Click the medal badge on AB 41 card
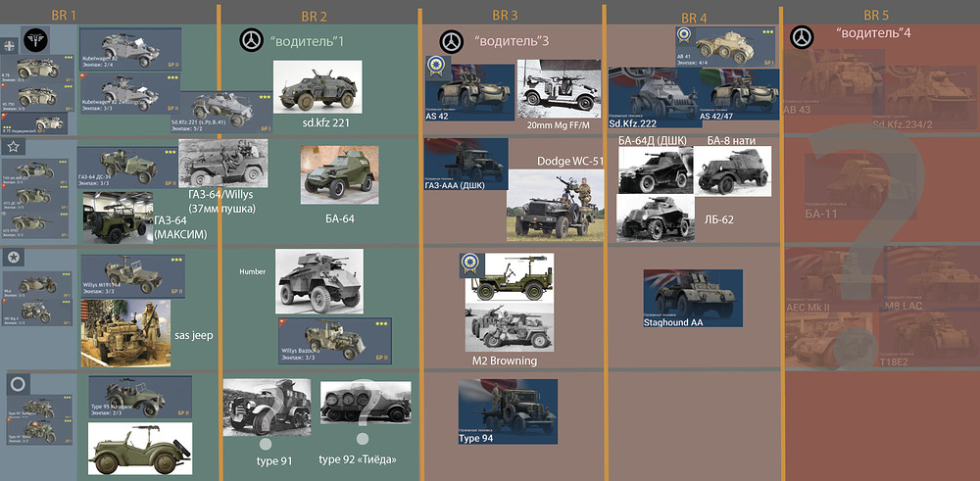The width and height of the screenshot is (980, 481). [x=685, y=37]
